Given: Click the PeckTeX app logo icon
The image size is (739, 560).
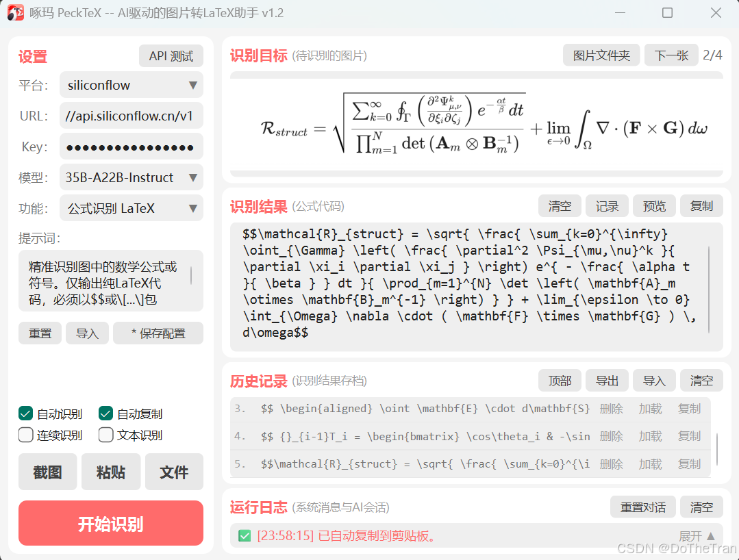Looking at the screenshot, I should pyautogui.click(x=16, y=13).
